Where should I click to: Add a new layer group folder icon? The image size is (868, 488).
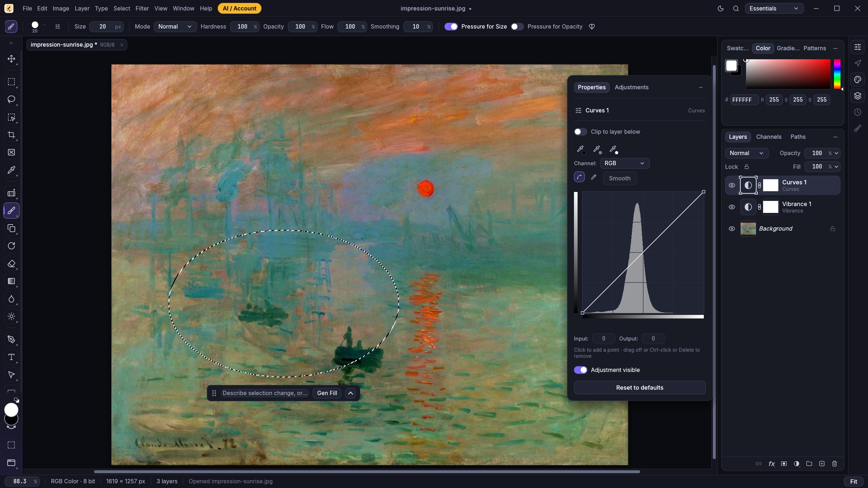tap(809, 464)
